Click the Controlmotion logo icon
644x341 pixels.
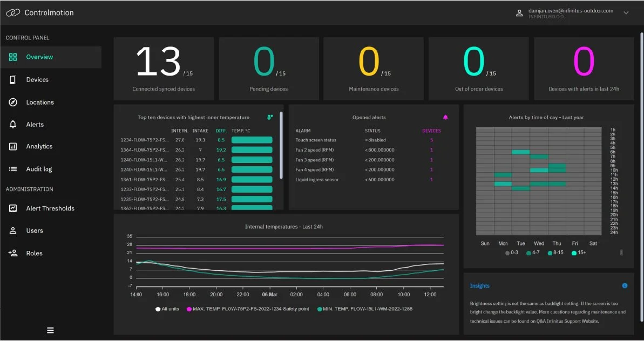(13, 13)
